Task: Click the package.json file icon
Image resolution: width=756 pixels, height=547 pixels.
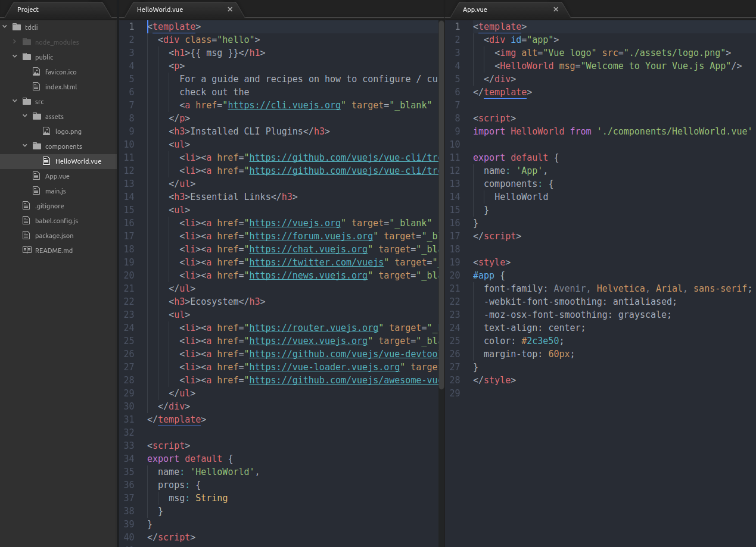Action: click(26, 236)
